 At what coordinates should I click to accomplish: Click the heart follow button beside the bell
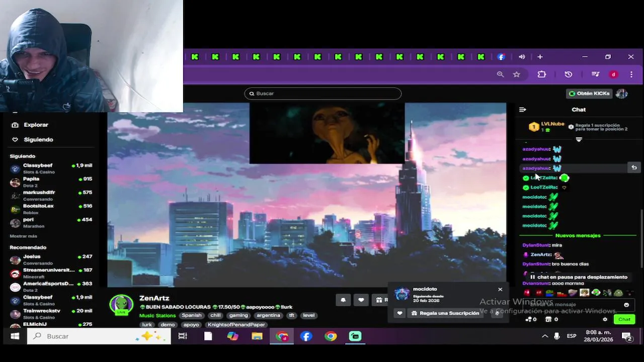(x=361, y=300)
